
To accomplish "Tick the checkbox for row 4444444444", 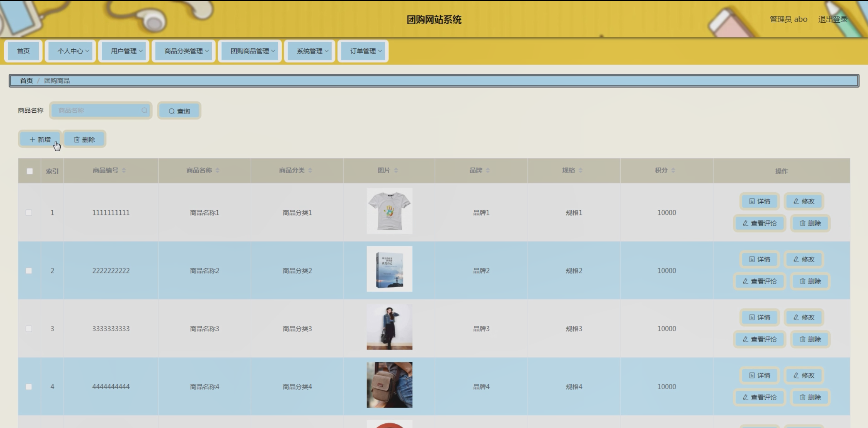I will 29,387.
